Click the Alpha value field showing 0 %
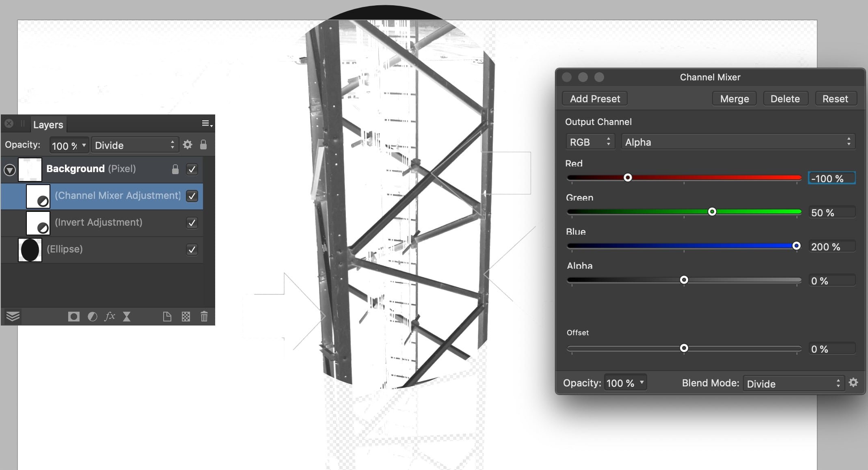Screen dimensions: 868x470 pos(831,280)
